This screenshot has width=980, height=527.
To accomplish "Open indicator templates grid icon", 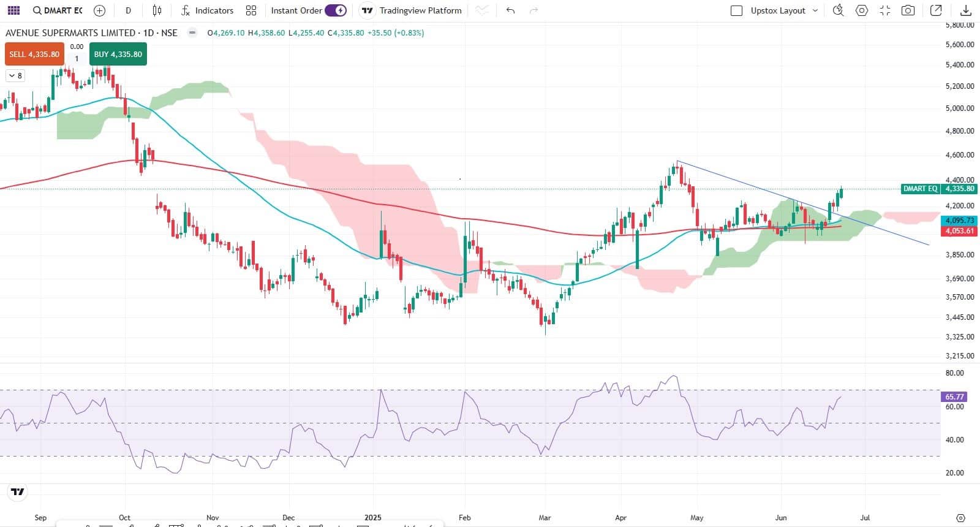I will (x=251, y=10).
